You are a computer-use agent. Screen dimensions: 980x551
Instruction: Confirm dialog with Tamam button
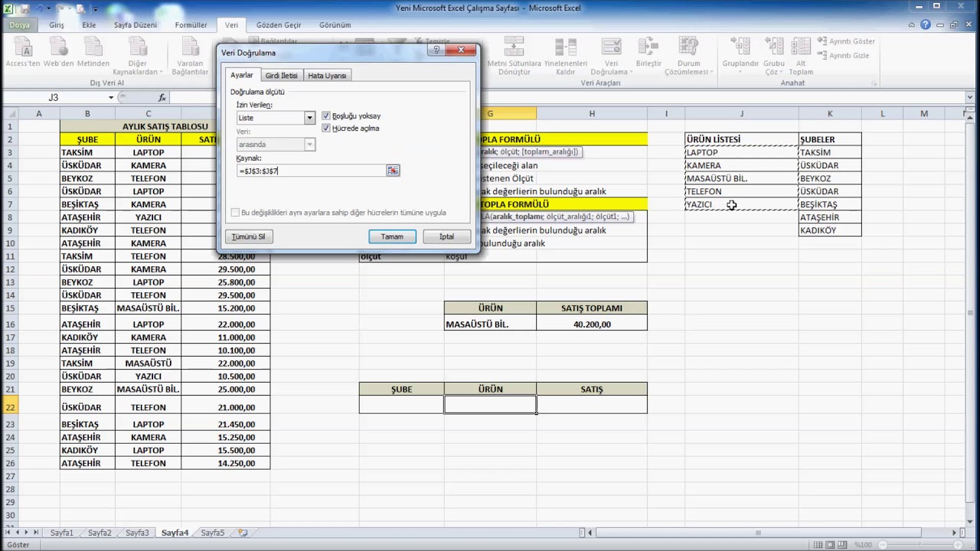pyautogui.click(x=392, y=236)
